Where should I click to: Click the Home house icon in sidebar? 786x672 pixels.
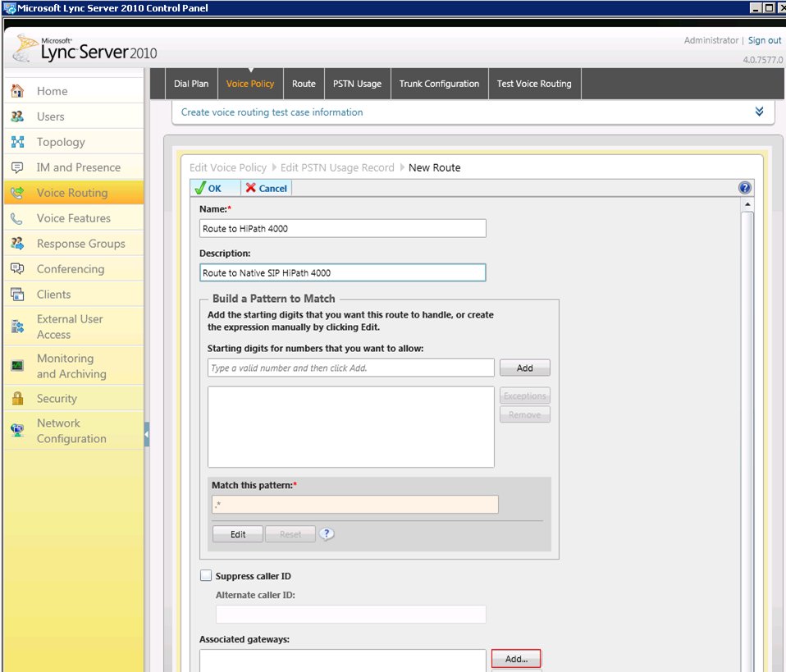tap(17, 91)
